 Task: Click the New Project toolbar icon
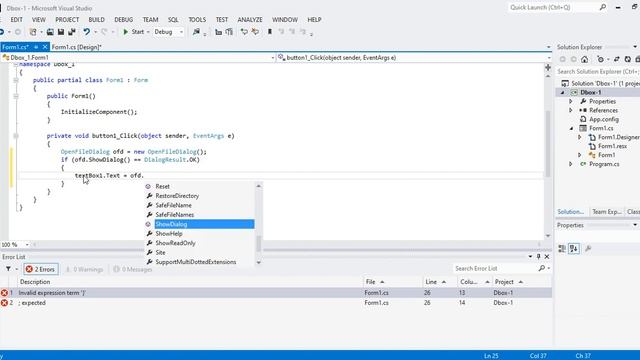pos(33,32)
